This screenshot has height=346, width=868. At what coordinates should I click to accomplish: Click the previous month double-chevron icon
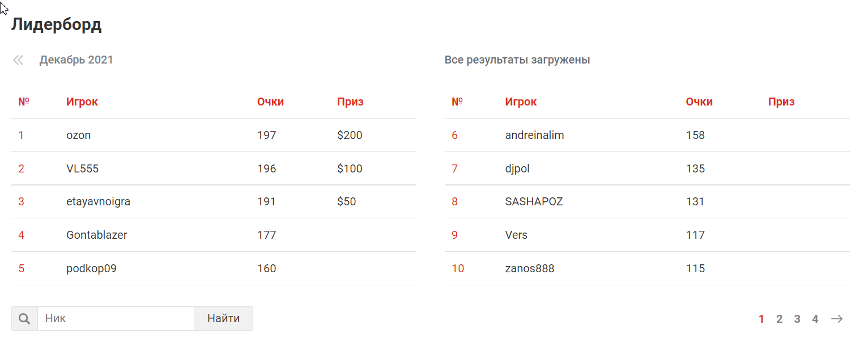(18, 60)
